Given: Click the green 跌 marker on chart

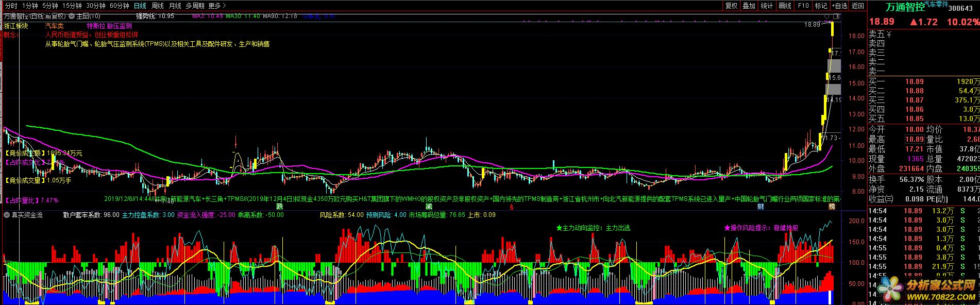Looking at the screenshot, I should coord(279,206).
